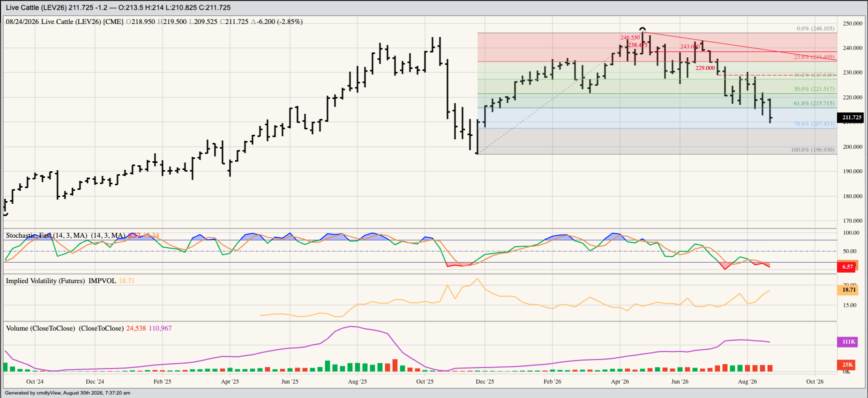
Task: Click the '15.00' implied volatility axis label
Action: coord(849,305)
